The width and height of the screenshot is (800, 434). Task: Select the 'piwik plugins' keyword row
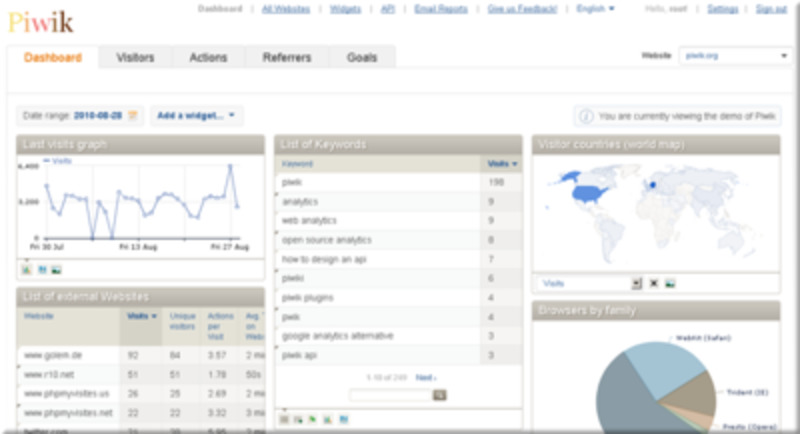(x=398, y=297)
